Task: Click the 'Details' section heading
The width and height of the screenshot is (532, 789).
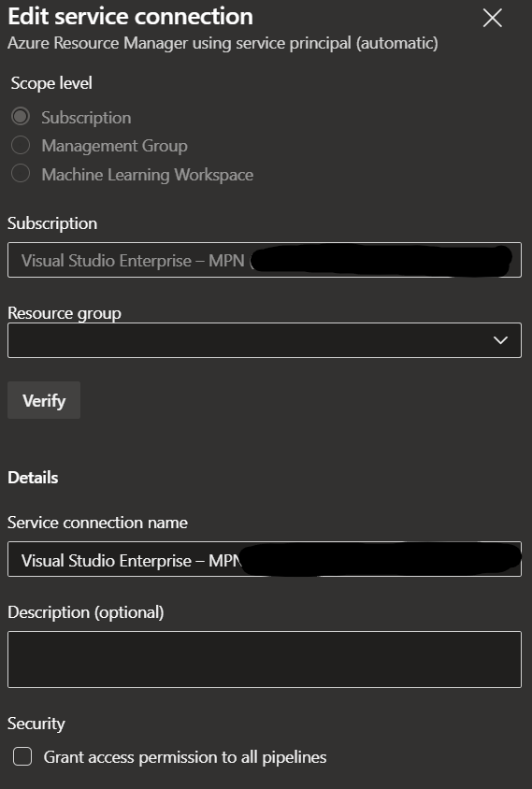Action: tap(33, 478)
